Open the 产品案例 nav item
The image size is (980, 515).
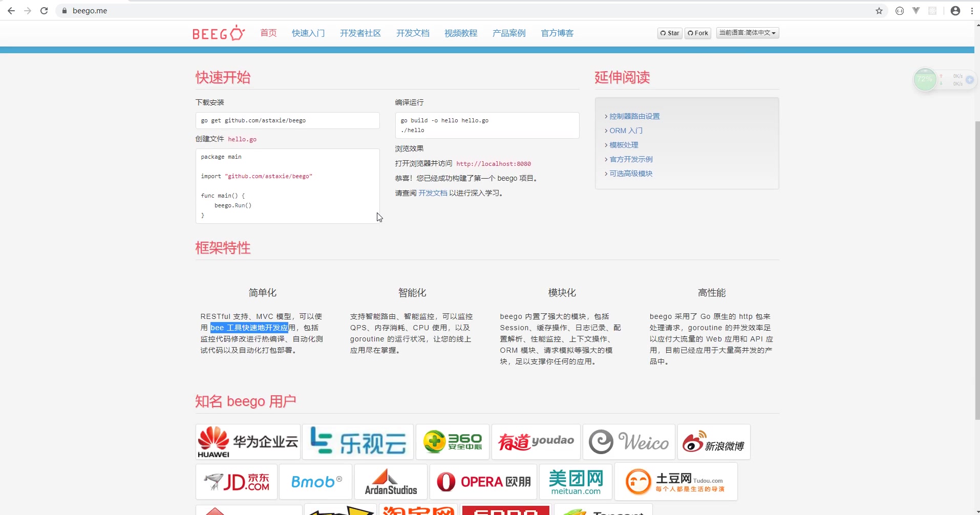pos(509,33)
